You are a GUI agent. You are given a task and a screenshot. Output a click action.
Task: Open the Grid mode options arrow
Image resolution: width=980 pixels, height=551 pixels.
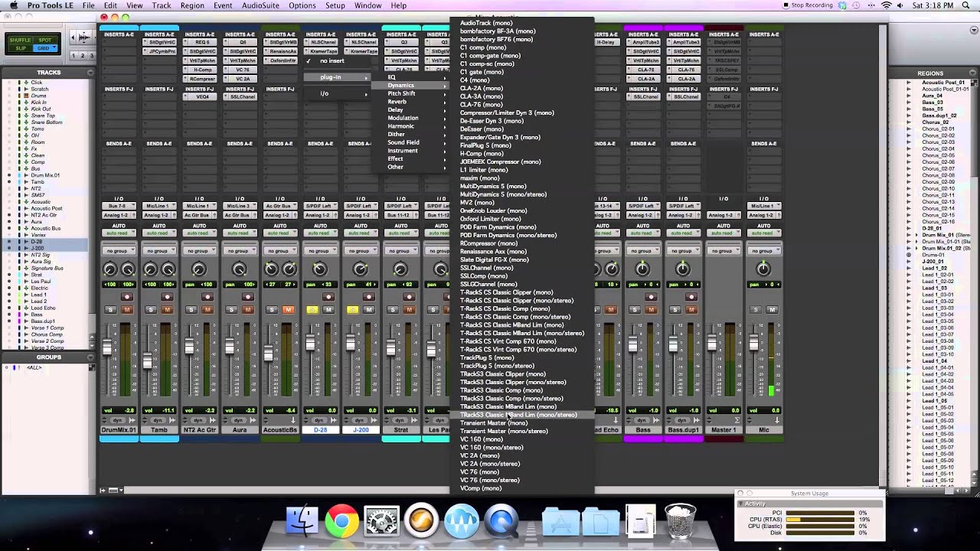pos(54,48)
